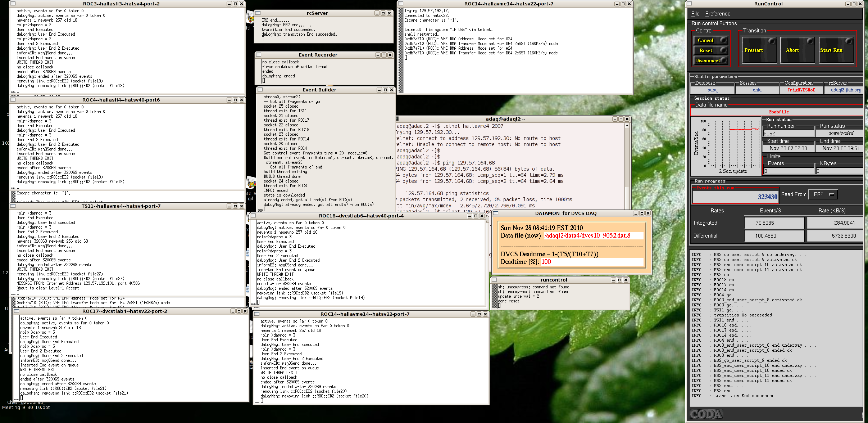Click TS11 line About to clear Level-1 Accept
This screenshot has width=868, height=423.
coord(48,288)
